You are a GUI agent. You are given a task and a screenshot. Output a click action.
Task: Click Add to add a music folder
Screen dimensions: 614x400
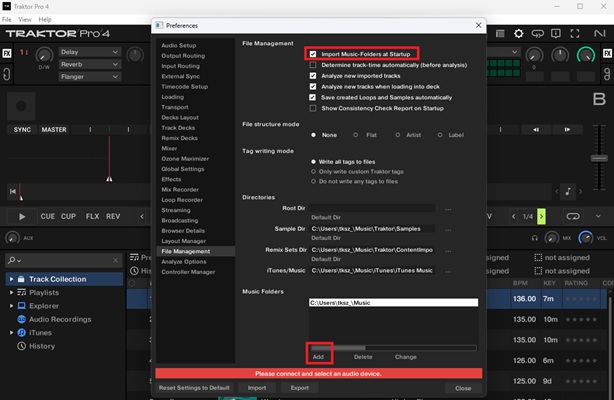pyautogui.click(x=318, y=357)
